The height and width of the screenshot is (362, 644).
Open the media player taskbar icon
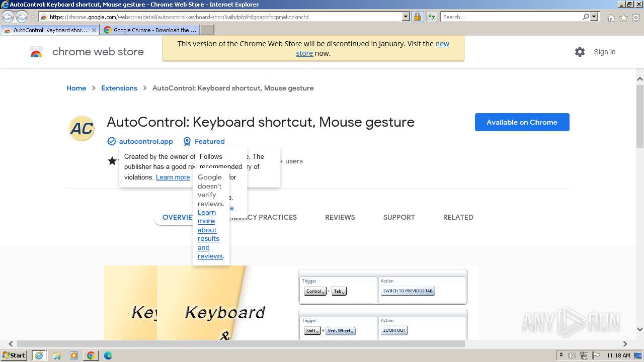(74, 355)
